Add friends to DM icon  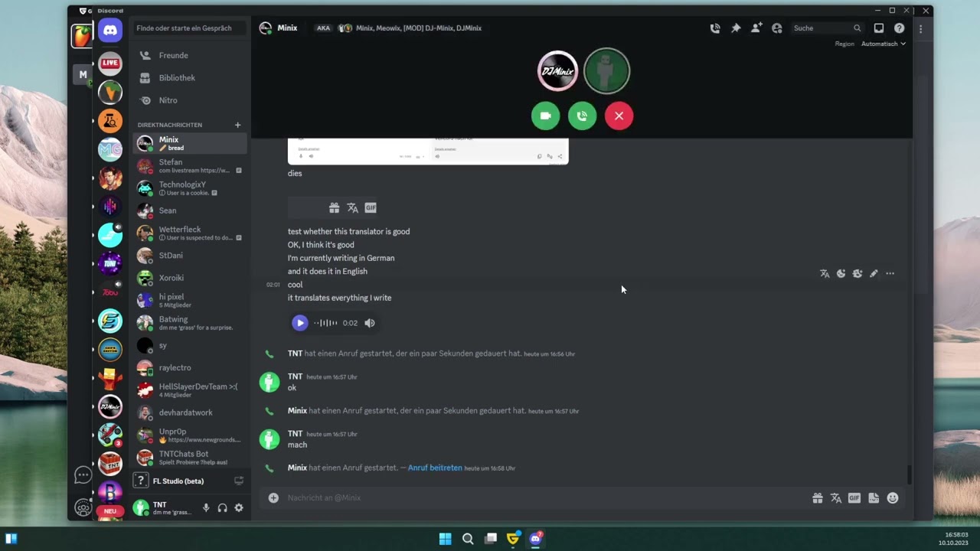pyautogui.click(x=756, y=28)
